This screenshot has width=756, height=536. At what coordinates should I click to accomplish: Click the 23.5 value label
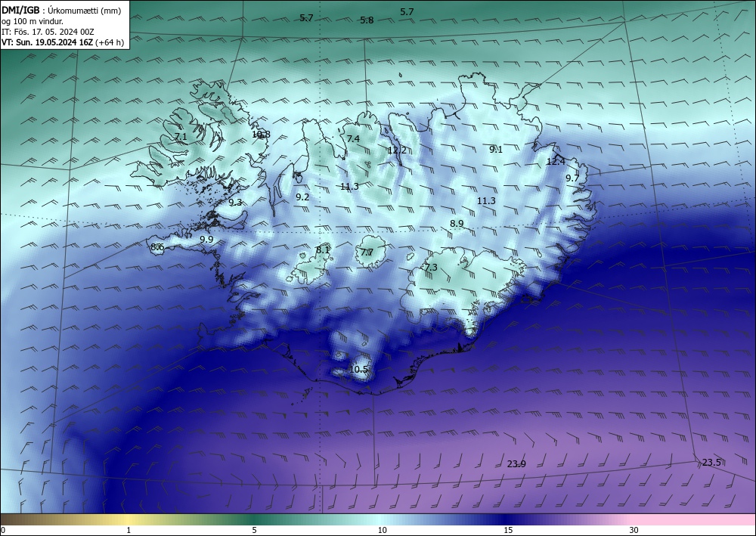pyautogui.click(x=711, y=463)
